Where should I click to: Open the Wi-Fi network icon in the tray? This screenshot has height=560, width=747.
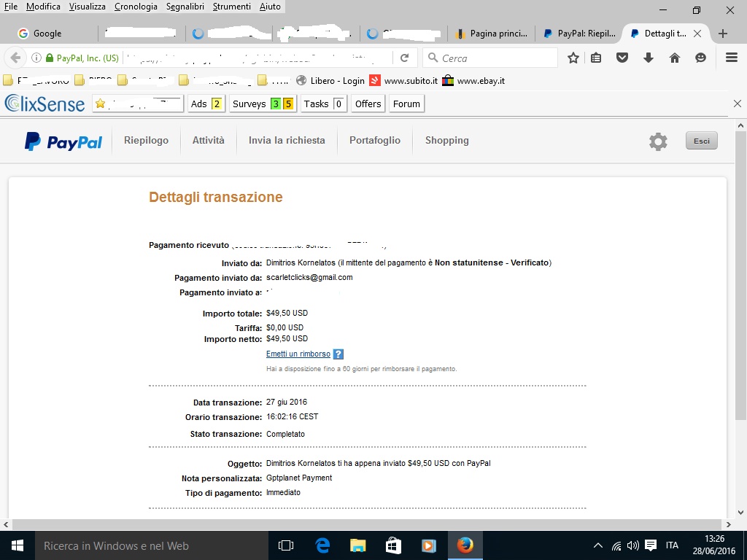616,546
